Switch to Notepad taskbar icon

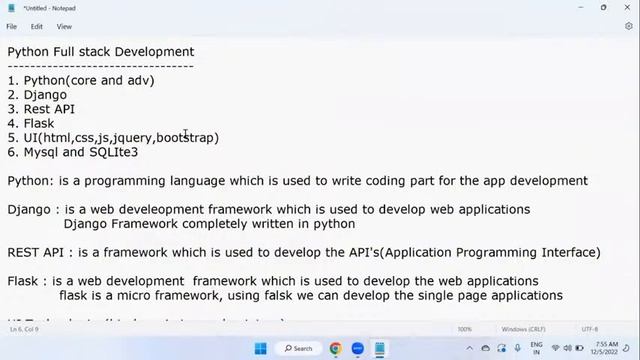click(x=380, y=349)
